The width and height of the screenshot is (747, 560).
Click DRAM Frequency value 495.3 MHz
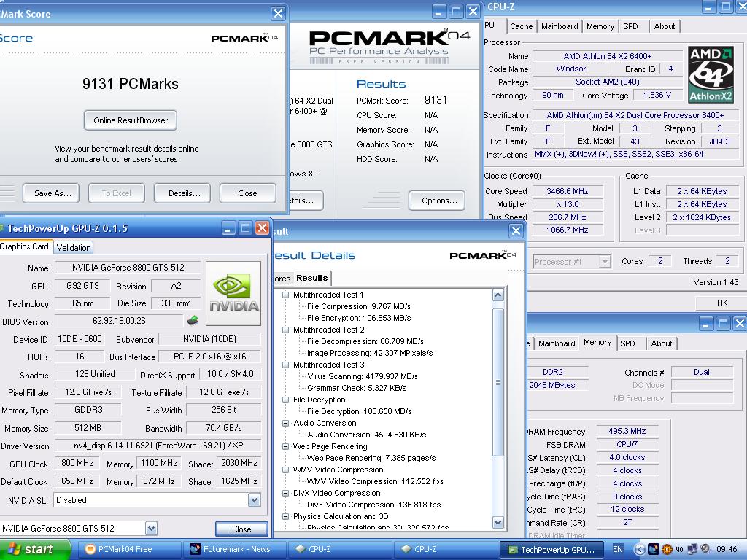pos(627,432)
